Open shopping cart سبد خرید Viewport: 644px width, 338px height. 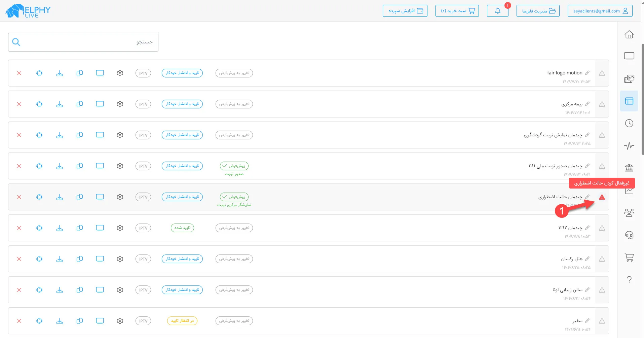click(457, 11)
